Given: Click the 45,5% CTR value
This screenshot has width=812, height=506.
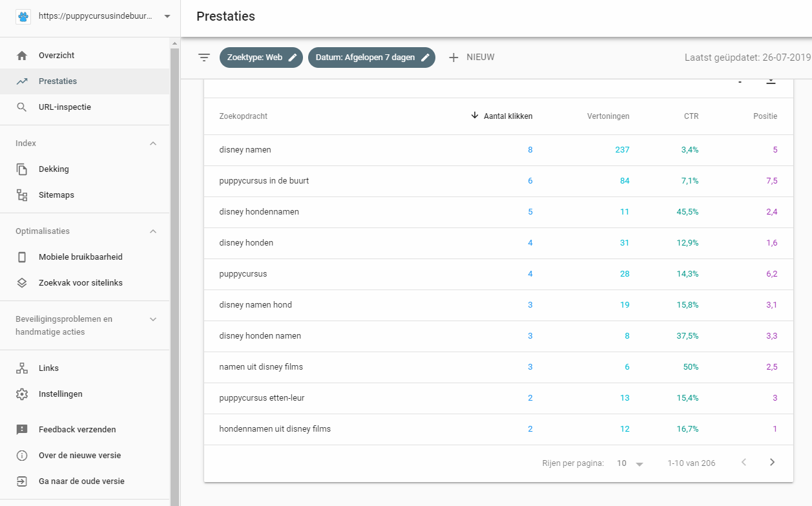Looking at the screenshot, I should coord(686,212).
